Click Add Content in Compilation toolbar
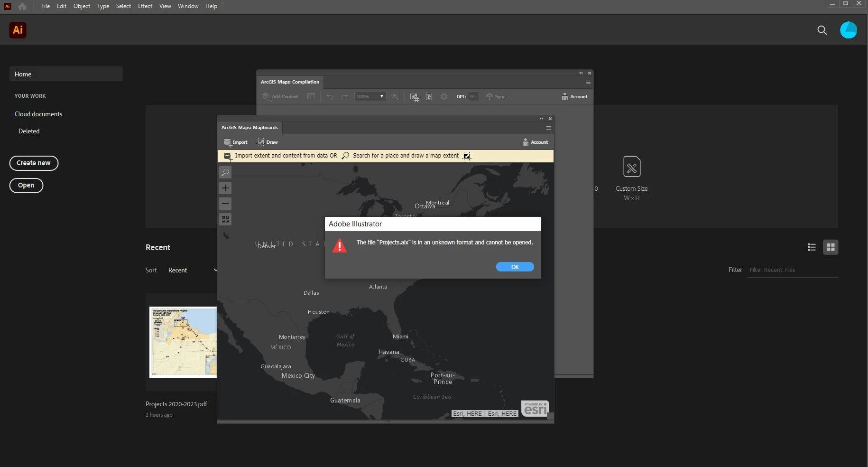Image resolution: width=868 pixels, height=467 pixels. tap(280, 96)
